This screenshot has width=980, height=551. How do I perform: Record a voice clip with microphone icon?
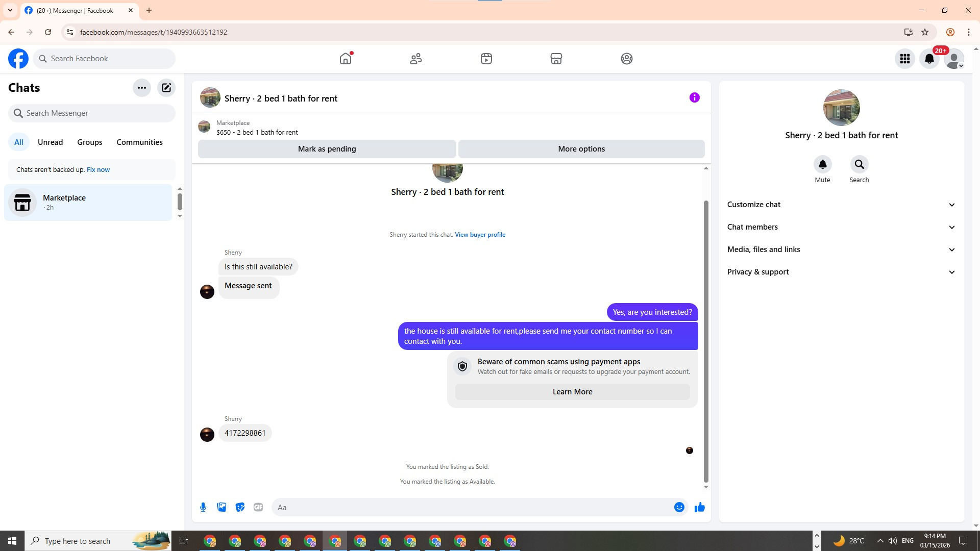203,507
